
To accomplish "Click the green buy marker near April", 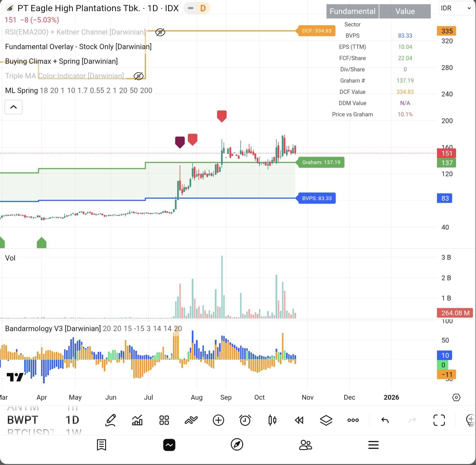I will tap(42, 243).
